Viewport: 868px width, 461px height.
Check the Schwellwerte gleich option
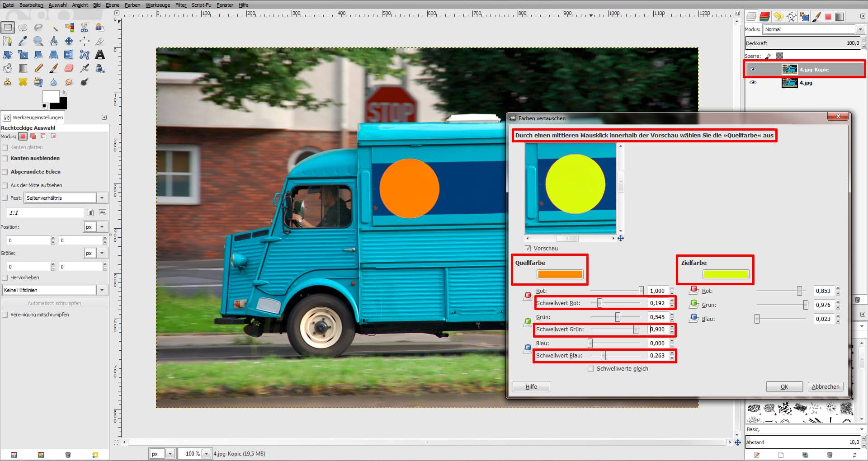tap(590, 368)
